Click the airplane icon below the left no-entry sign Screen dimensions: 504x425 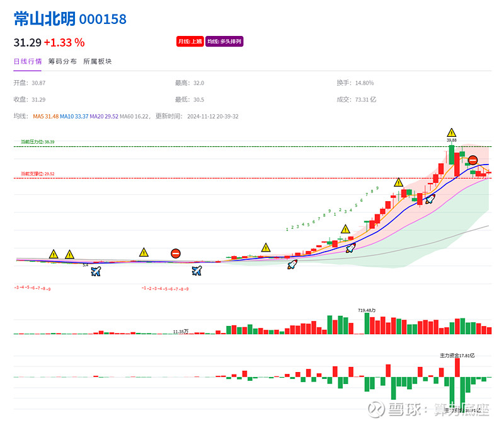pyautogui.click(x=197, y=271)
